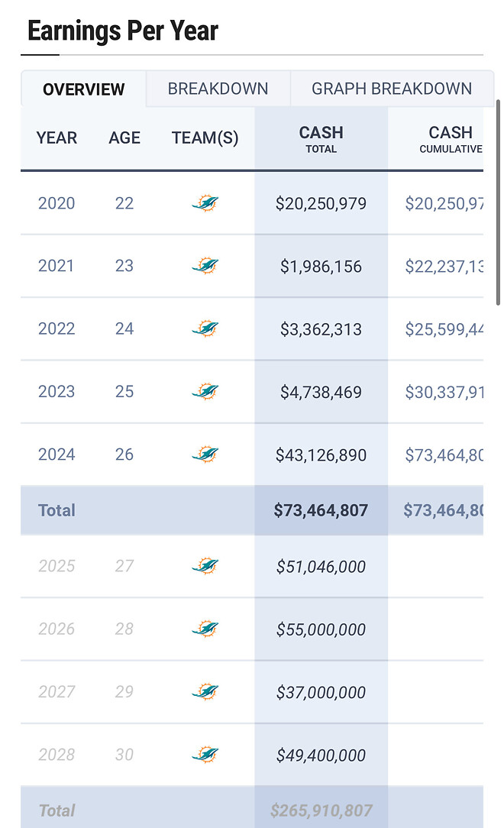The width and height of the screenshot is (504, 828).
Task: Click the Cash Total column header
Action: tap(321, 138)
